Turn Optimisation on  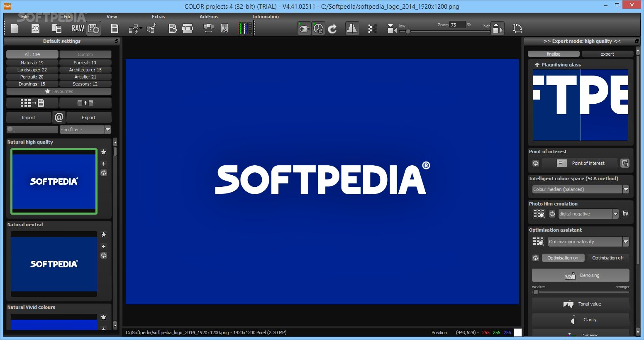click(x=563, y=258)
